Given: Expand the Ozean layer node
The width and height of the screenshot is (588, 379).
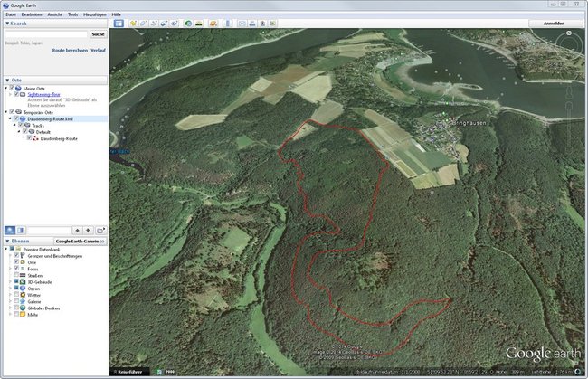Looking at the screenshot, I should pos(10,289).
